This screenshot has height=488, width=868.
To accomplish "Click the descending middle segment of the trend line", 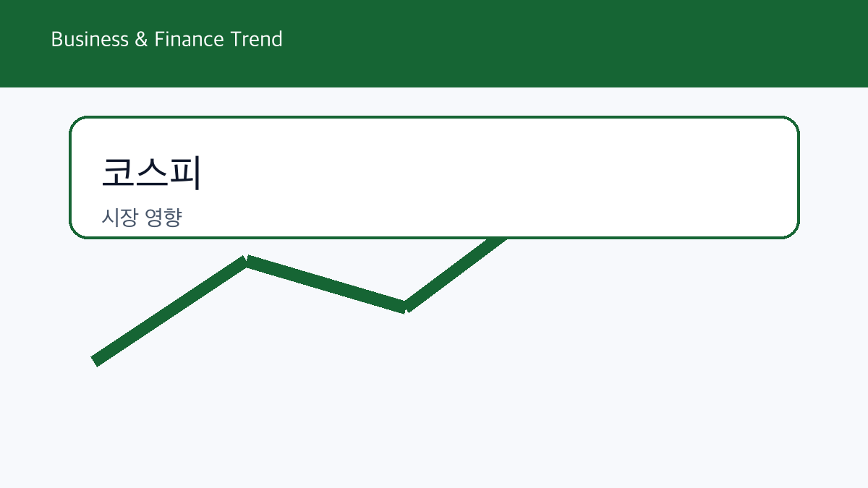I will (x=326, y=284).
